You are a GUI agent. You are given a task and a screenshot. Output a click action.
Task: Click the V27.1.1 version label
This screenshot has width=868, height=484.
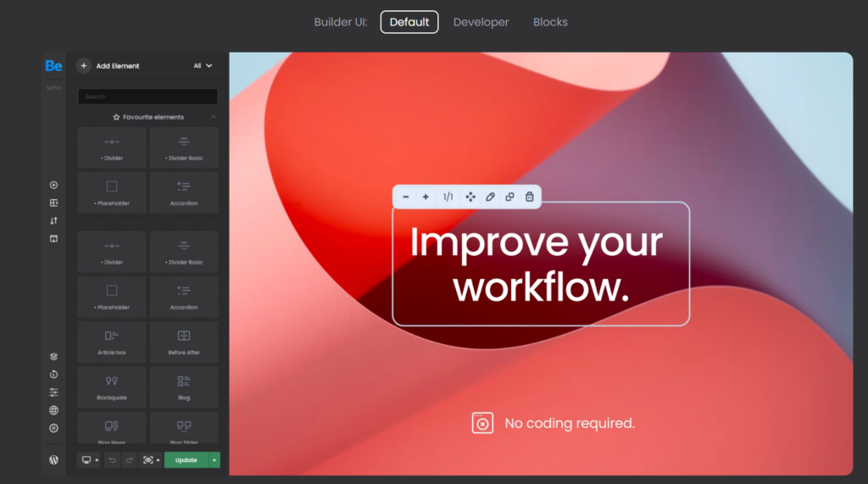point(53,88)
